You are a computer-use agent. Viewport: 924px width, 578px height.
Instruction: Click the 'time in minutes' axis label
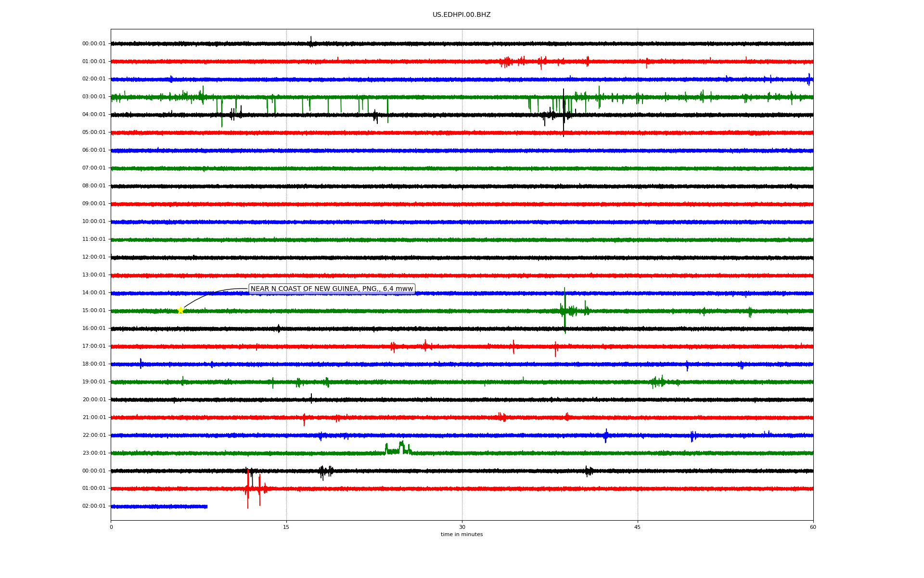pyautogui.click(x=462, y=535)
